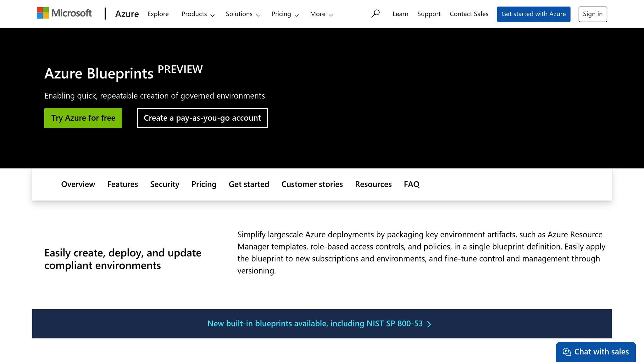This screenshot has height=362, width=644.
Task: Select the Pricing tab in section navigation
Action: pos(204,184)
